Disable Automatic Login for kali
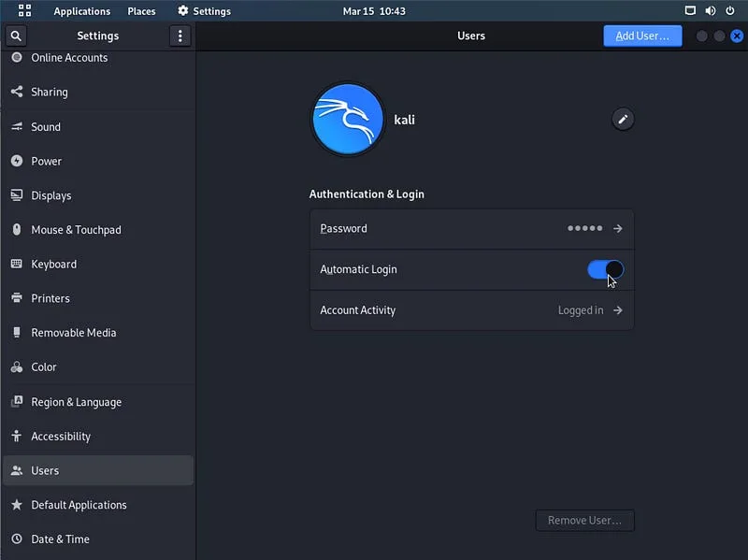Image resolution: width=748 pixels, height=560 pixels. 602,269
